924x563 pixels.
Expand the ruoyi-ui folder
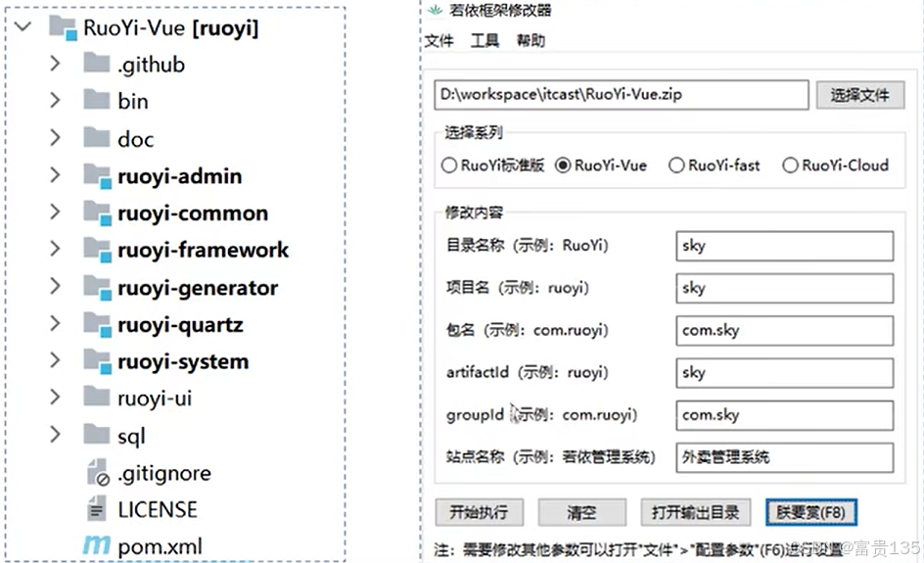pyautogui.click(x=55, y=398)
